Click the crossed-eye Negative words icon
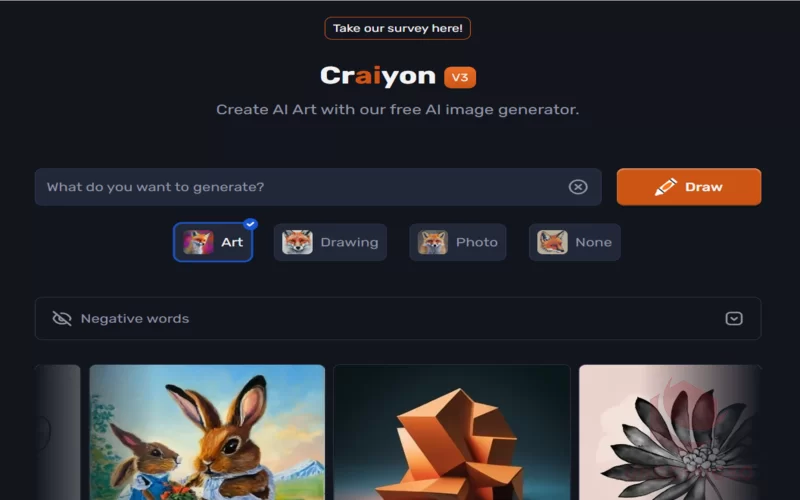Image resolution: width=800 pixels, height=500 pixels. pyautogui.click(x=62, y=318)
